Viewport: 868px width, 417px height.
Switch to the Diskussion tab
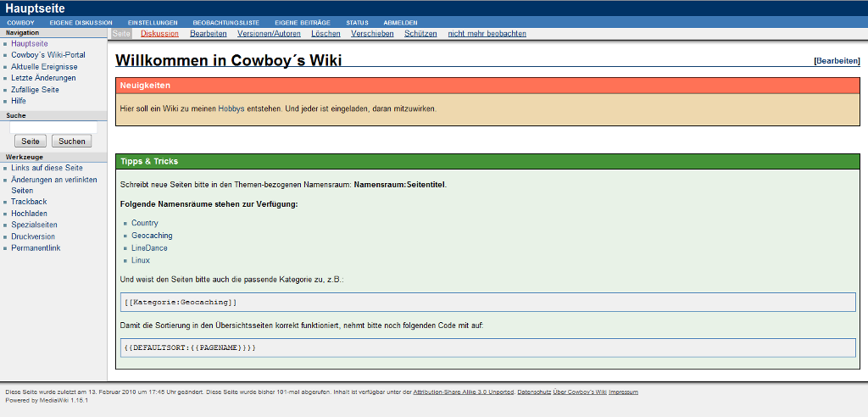tap(160, 34)
